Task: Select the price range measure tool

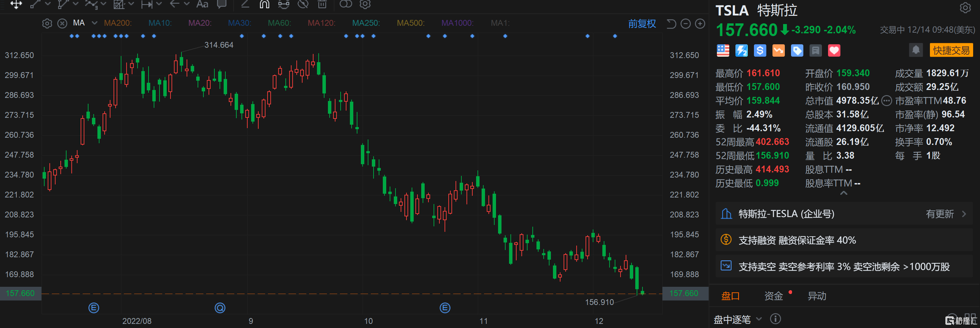Action: (x=147, y=4)
